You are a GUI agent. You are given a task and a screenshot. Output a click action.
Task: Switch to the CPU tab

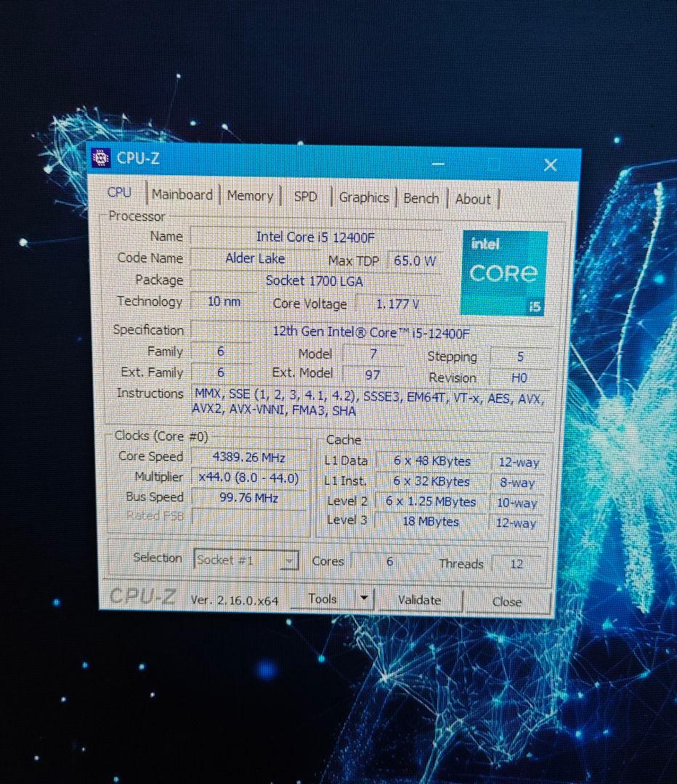(119, 192)
